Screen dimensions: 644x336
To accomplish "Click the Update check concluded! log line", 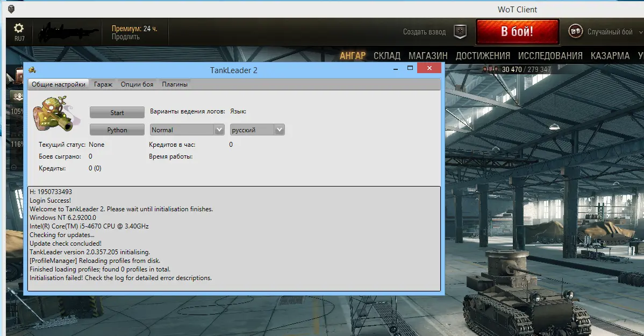I will 65,244.
